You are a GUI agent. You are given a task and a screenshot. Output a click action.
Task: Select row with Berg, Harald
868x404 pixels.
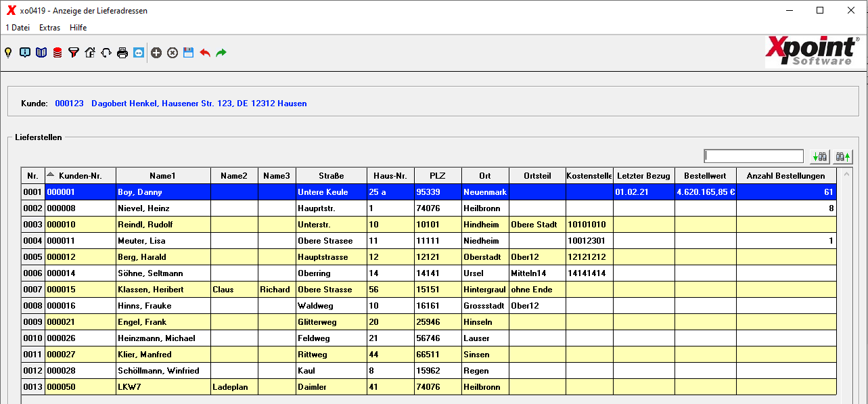pos(429,257)
